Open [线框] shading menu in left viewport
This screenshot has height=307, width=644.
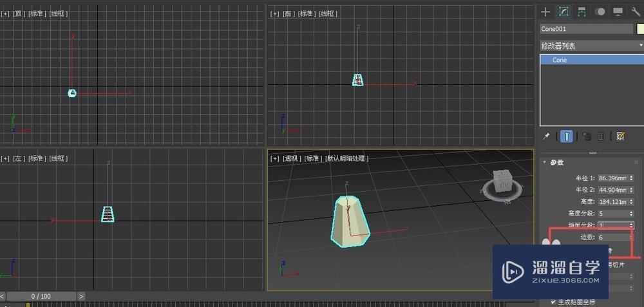tap(59, 158)
